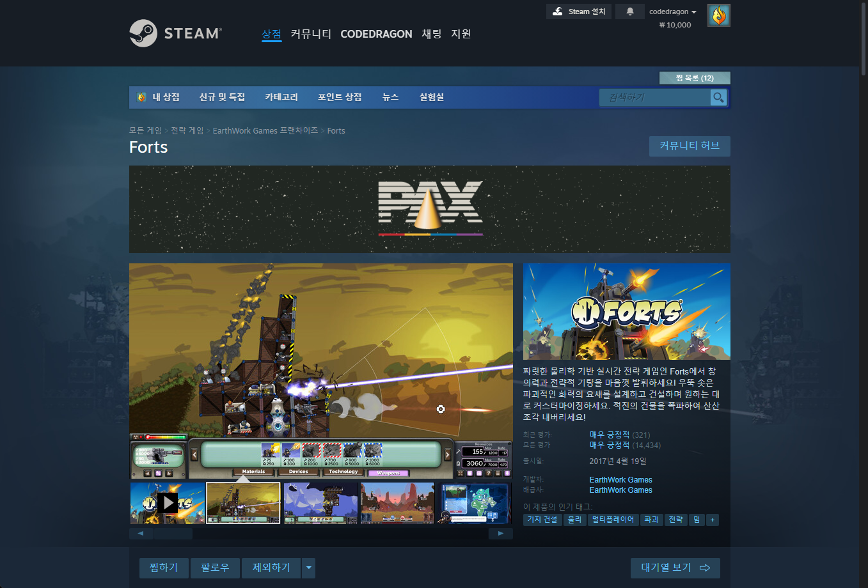Open the user avatar profile picture
868x588 pixels.
(719, 15)
